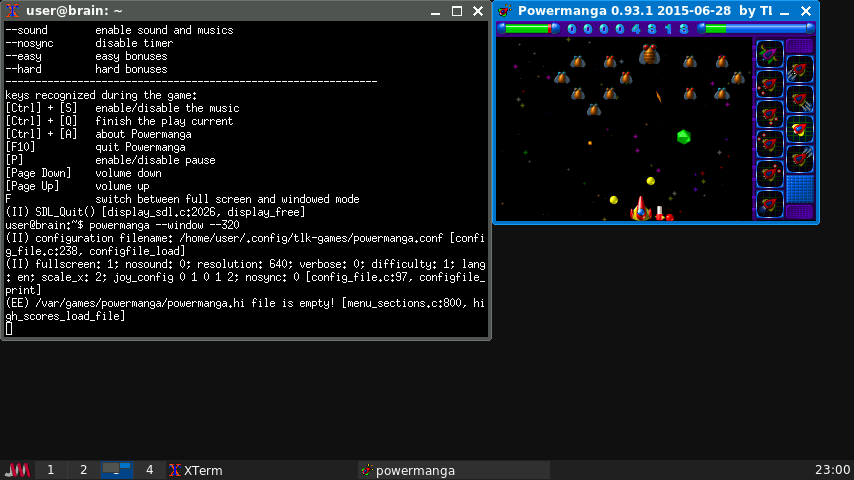Image resolution: width=854 pixels, height=480 pixels.
Task: Switch to workspace 1 in the pager
Action: coord(51,470)
